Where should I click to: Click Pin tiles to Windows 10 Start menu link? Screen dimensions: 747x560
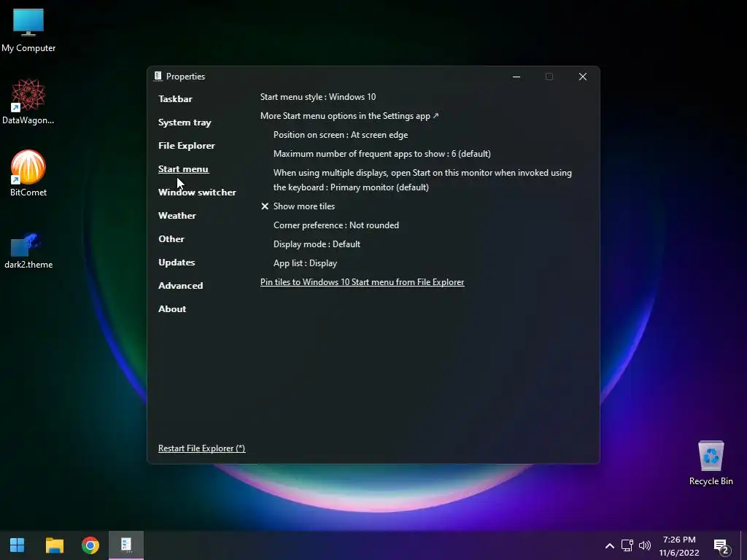362,282
